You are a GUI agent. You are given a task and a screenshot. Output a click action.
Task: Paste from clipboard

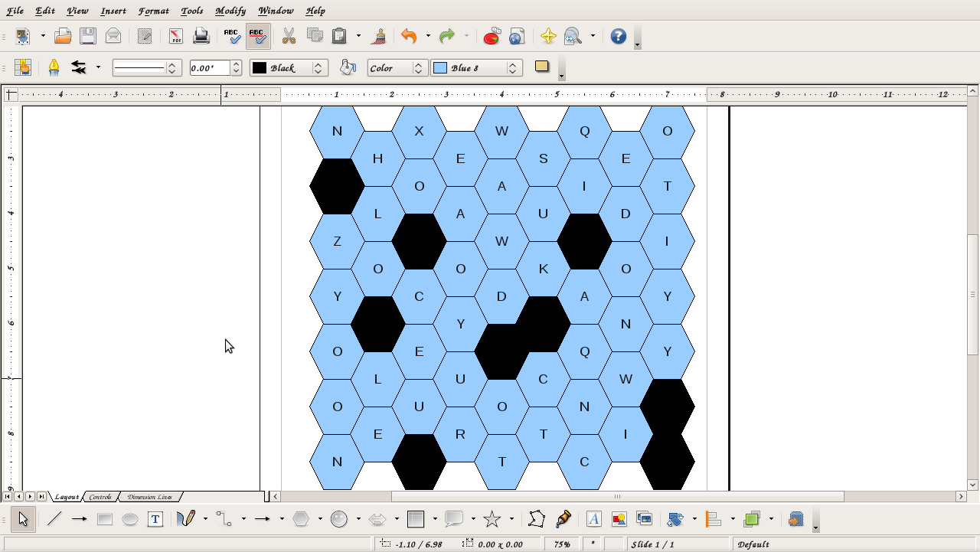[x=340, y=36]
